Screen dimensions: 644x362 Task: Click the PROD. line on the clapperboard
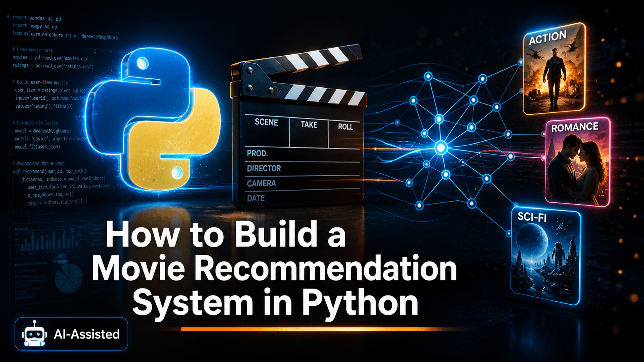(257, 153)
